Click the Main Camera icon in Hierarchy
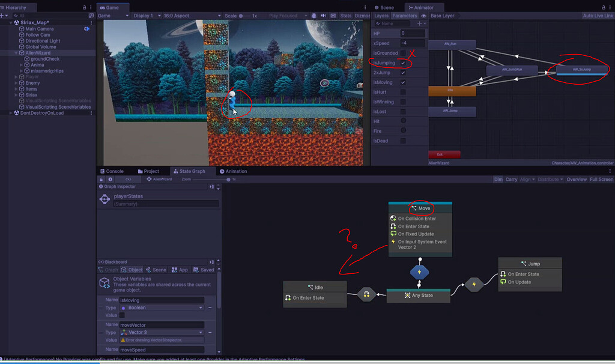This screenshot has height=364, width=615. (x=22, y=29)
